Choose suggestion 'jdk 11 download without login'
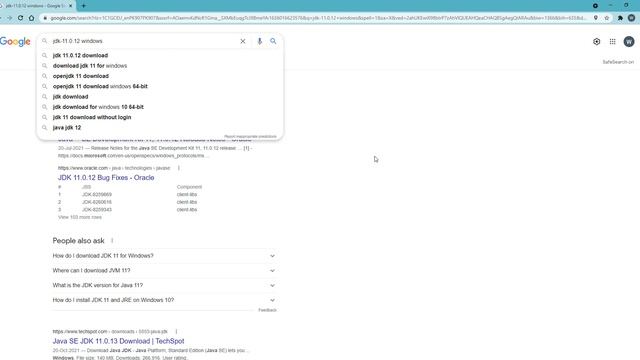 point(92,117)
